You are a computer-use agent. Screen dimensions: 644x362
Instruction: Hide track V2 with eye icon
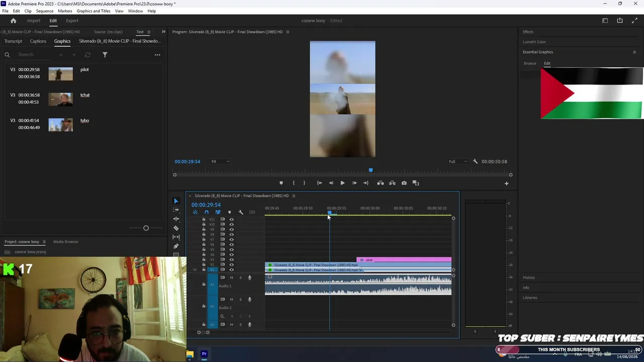(231, 264)
